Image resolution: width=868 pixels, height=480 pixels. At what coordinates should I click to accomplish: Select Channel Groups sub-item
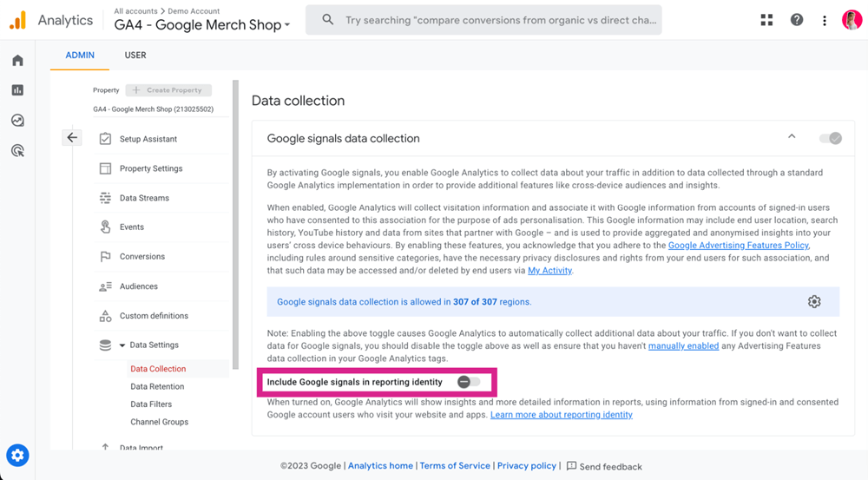pyautogui.click(x=160, y=422)
